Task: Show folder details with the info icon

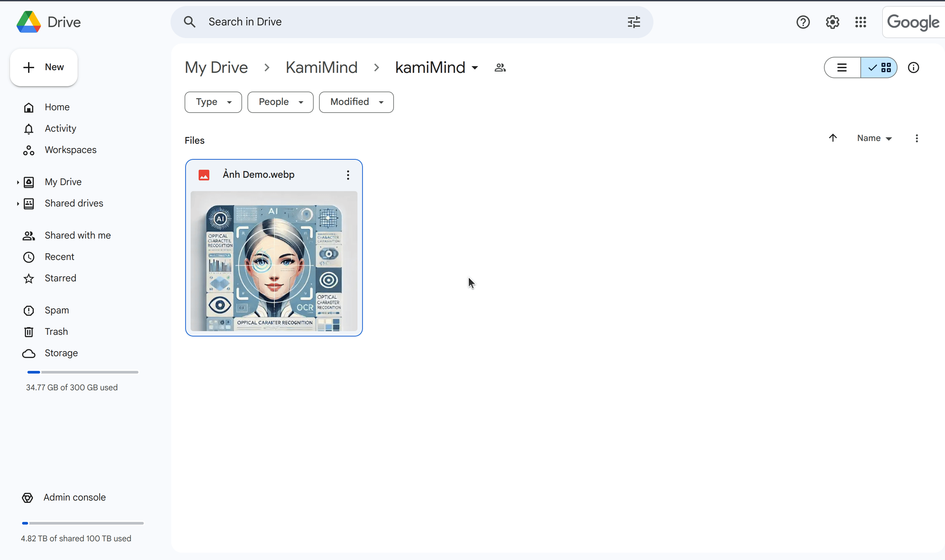Action: point(913,67)
